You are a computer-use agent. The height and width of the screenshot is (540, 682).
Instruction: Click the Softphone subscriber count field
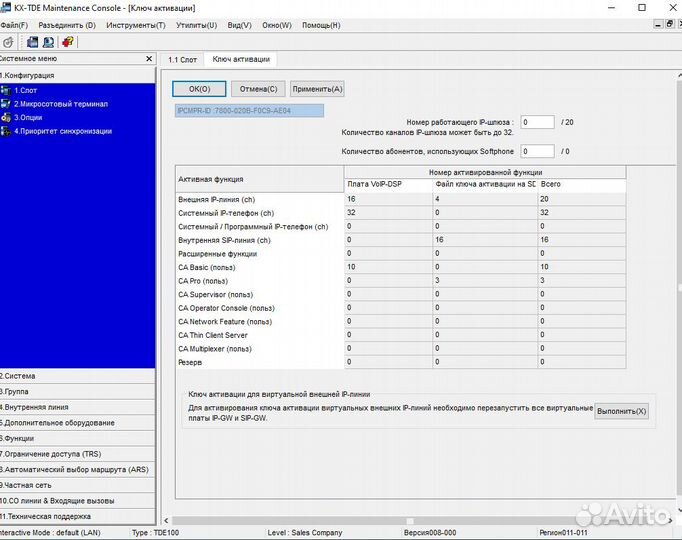537,151
